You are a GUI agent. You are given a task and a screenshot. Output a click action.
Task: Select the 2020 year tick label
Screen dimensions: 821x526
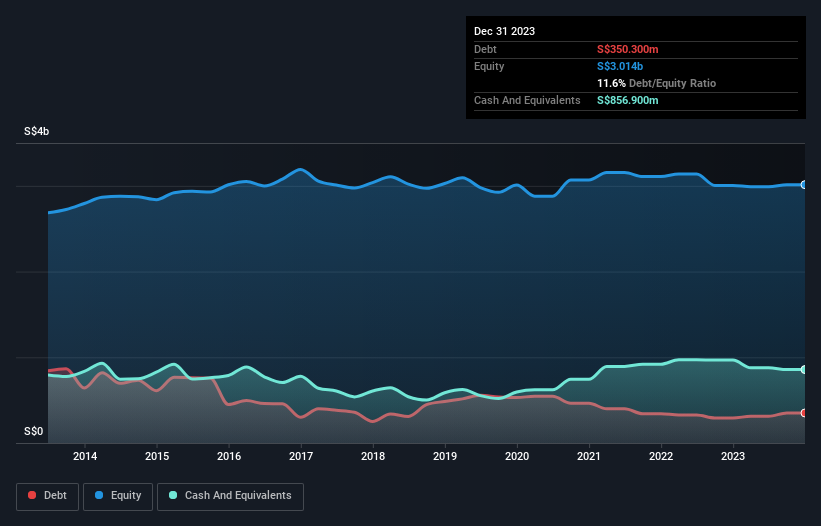click(x=517, y=457)
